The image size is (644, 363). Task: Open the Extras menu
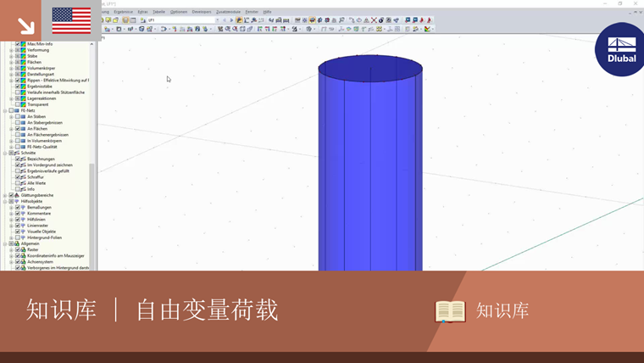(142, 12)
